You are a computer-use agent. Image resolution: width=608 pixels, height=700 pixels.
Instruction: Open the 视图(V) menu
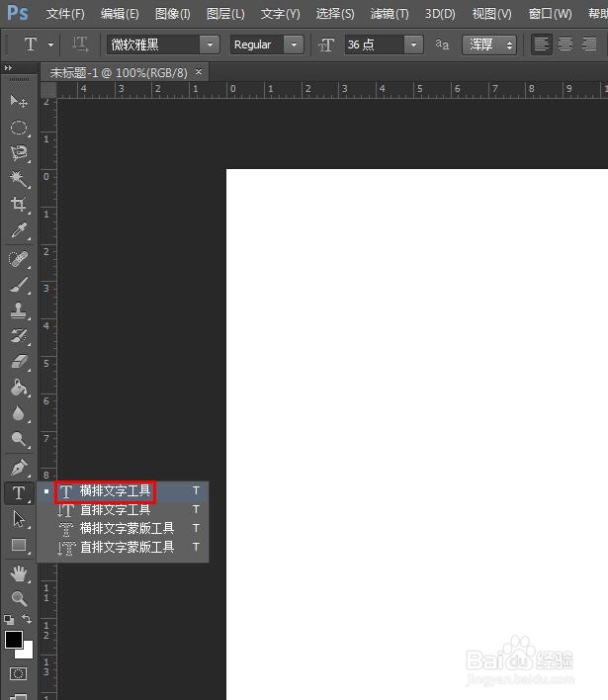pyautogui.click(x=492, y=14)
